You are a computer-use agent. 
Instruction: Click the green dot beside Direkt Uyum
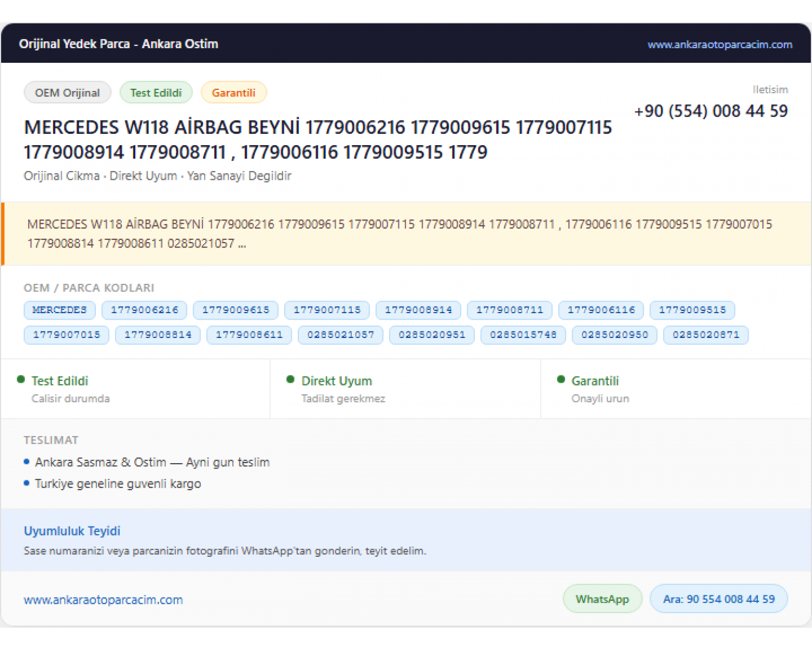click(291, 380)
